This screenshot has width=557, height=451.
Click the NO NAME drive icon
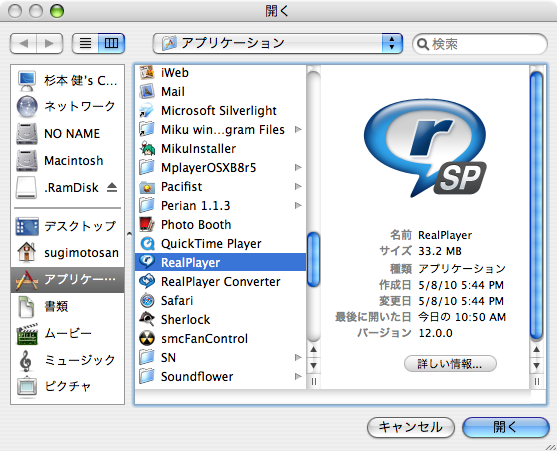(27, 134)
